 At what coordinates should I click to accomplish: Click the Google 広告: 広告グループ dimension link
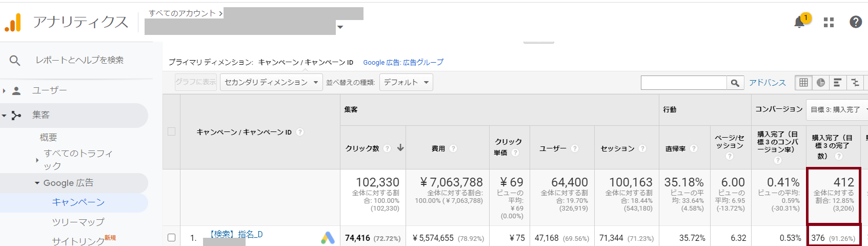[x=403, y=62]
